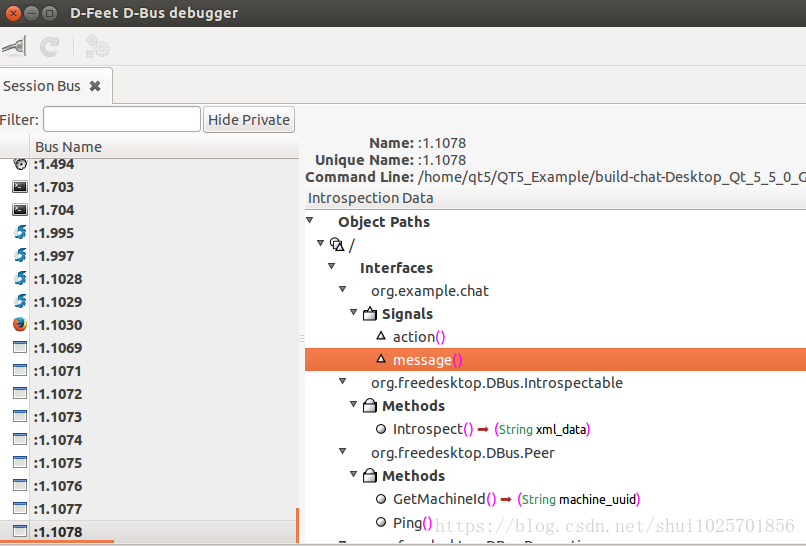Viewport: 806px width, 546px height.
Task: Focus the Filter text field
Action: [x=122, y=119]
